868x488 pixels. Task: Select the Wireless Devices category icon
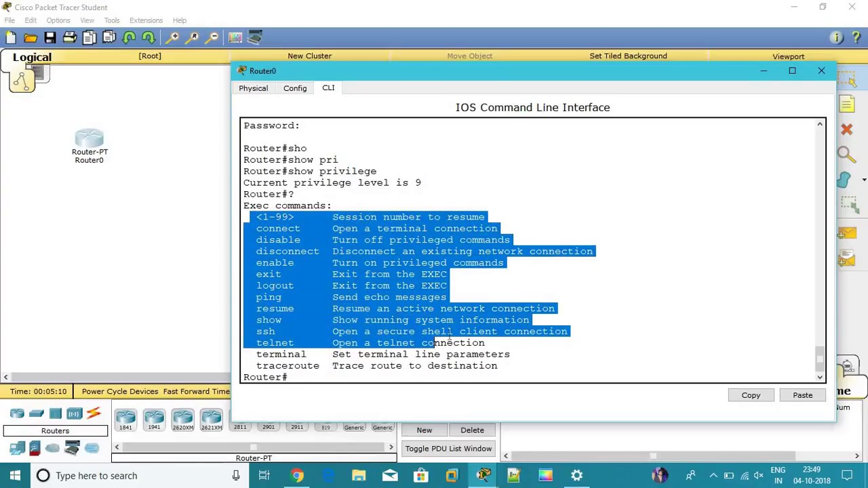(74, 413)
